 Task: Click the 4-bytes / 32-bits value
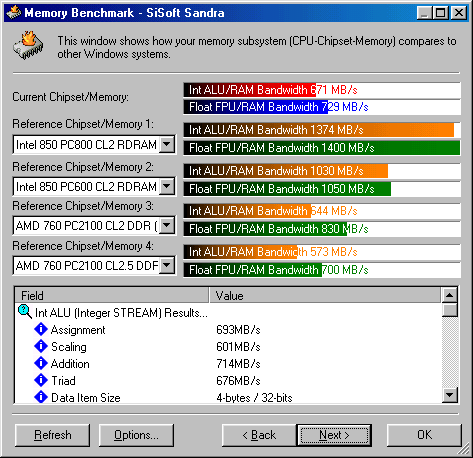point(254,398)
